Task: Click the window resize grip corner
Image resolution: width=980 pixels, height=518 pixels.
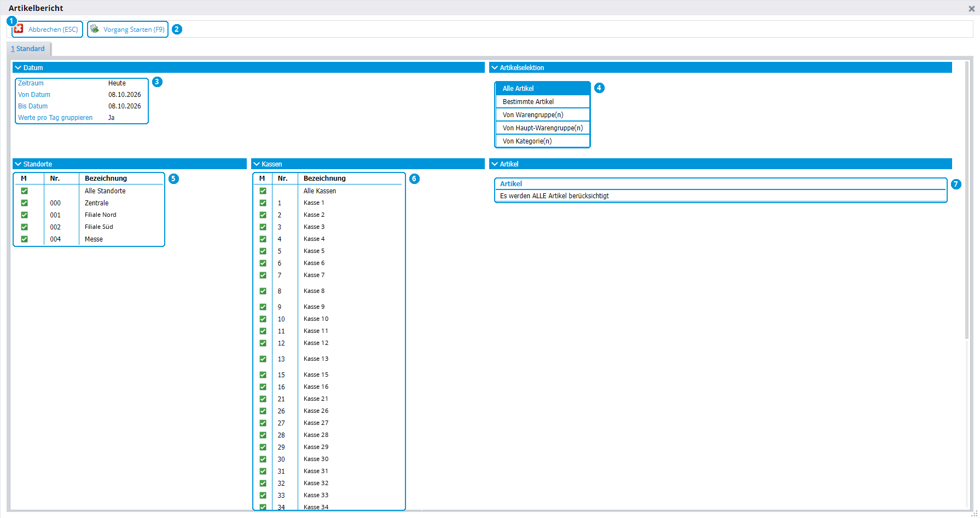Action: point(975,513)
